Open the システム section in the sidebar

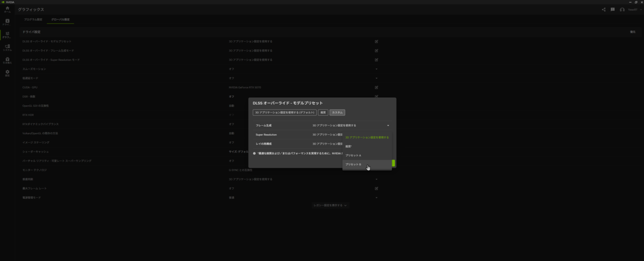click(x=7, y=47)
